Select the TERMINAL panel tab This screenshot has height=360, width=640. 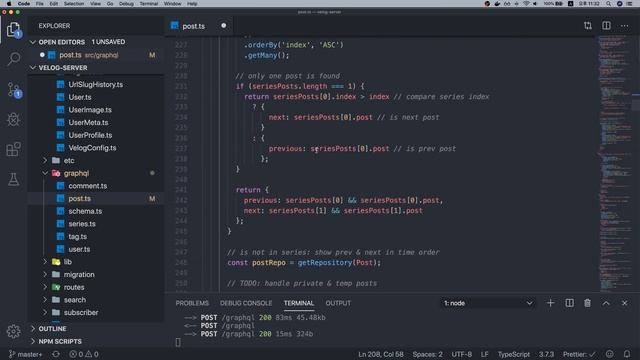[x=299, y=303]
